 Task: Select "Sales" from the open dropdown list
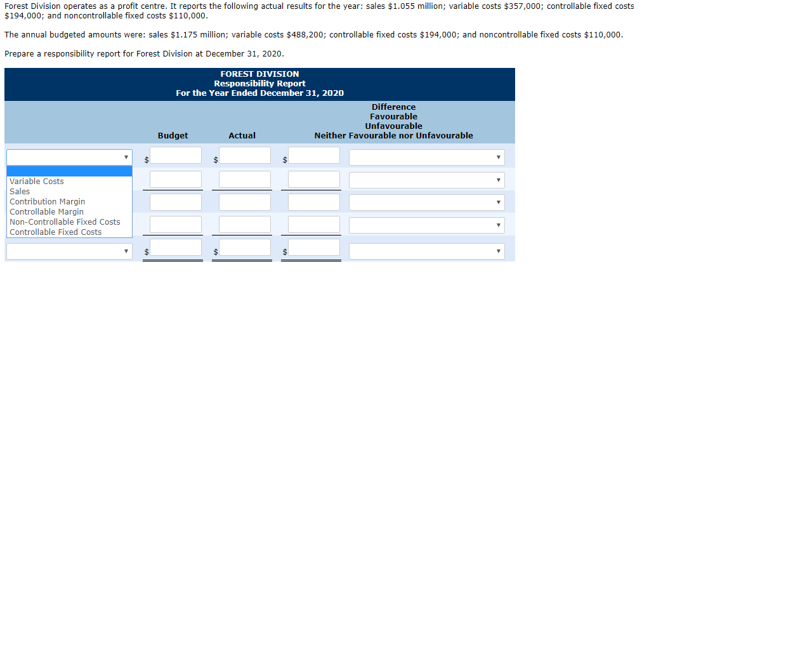[x=19, y=191]
